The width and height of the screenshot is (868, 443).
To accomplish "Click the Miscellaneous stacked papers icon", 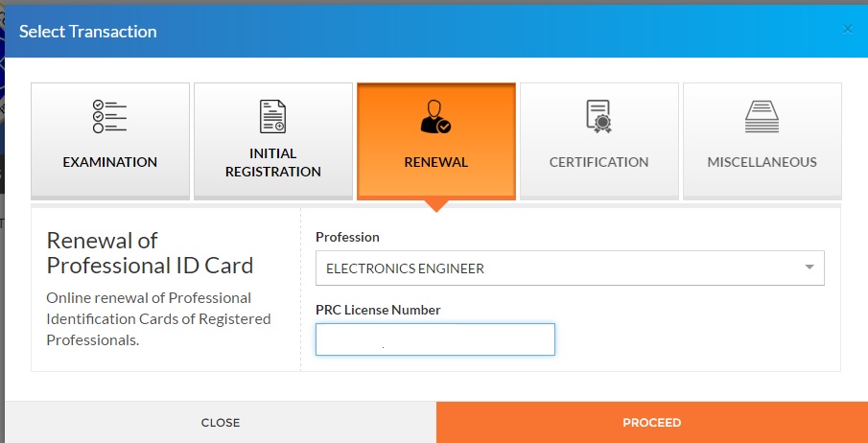I will point(762,116).
